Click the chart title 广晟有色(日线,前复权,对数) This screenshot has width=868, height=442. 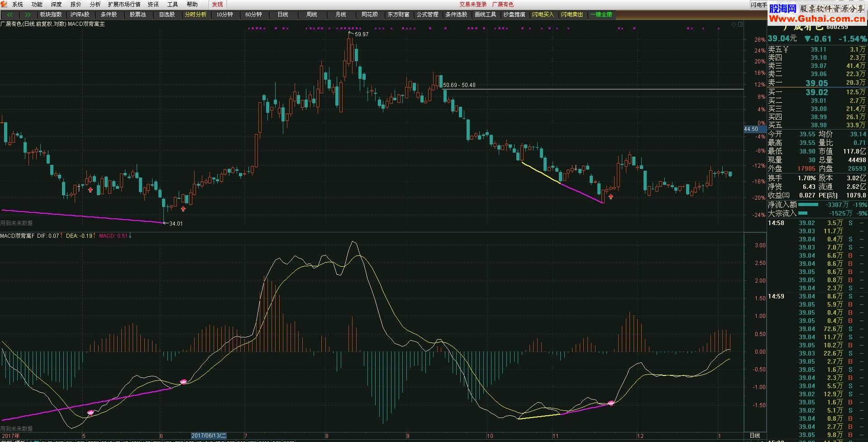(x=33, y=24)
